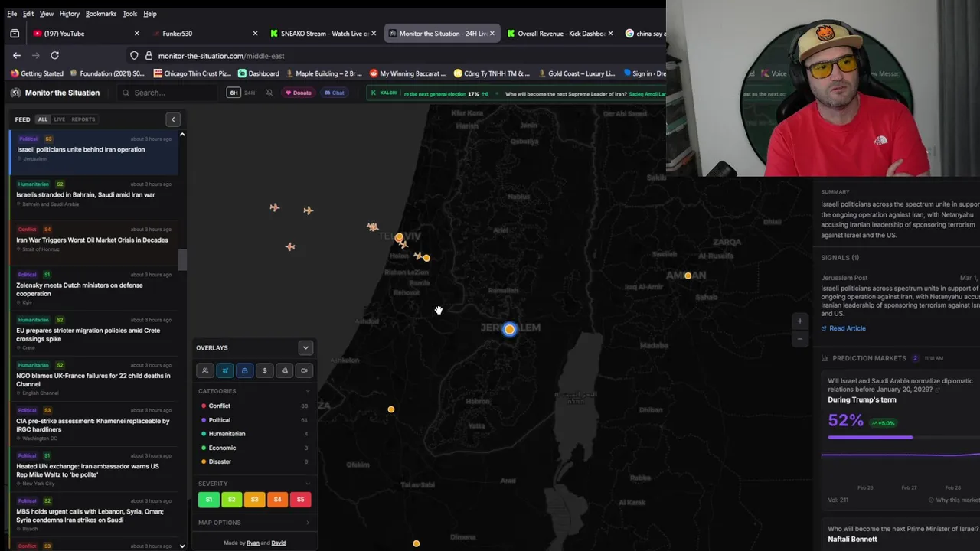Toggle the second blue overlay icon

225,370
